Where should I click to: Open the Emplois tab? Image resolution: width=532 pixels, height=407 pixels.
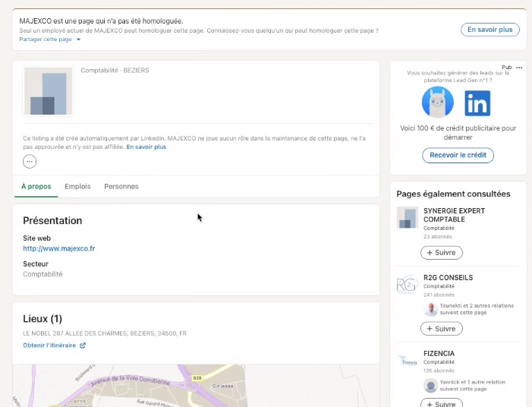click(77, 186)
